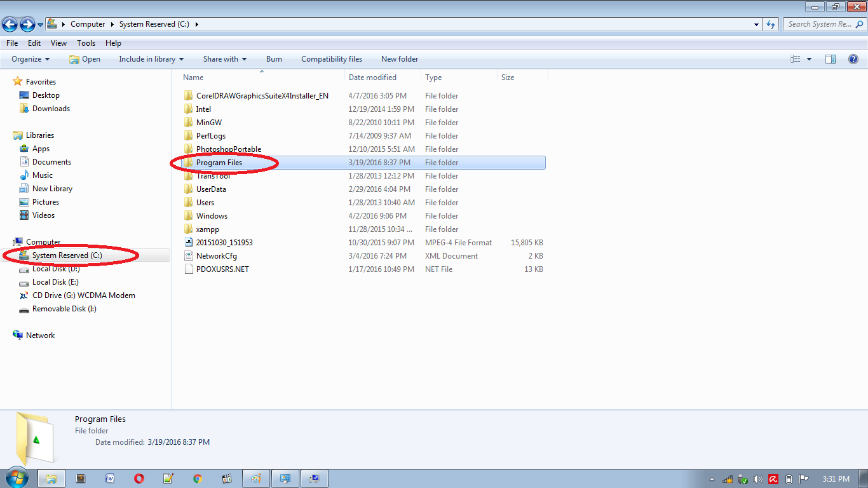This screenshot has width=868, height=488.
Task: Open Explorer help question mark icon
Action: coord(853,59)
